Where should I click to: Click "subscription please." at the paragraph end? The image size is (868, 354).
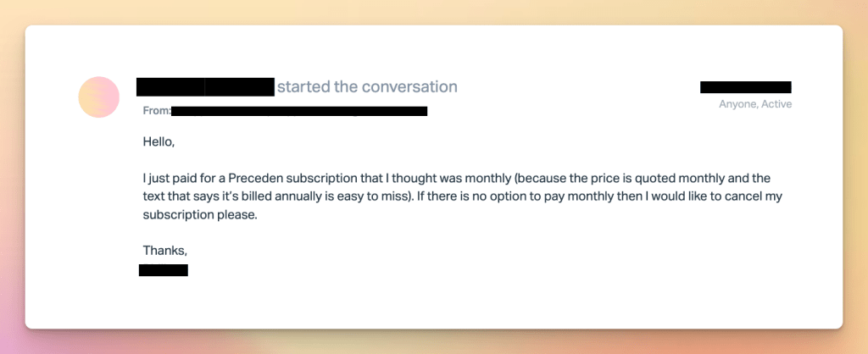[199, 215]
